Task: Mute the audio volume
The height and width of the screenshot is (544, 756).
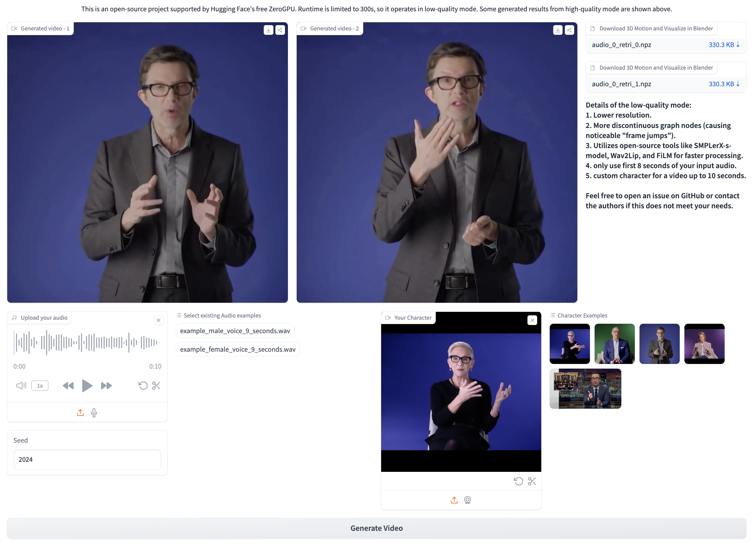Action: click(x=21, y=386)
